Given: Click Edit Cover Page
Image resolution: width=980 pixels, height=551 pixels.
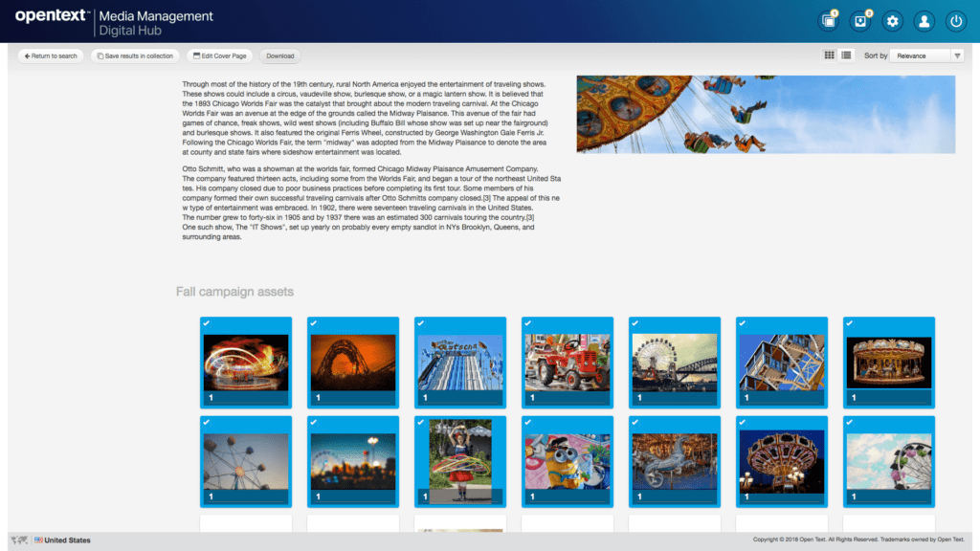Looking at the screenshot, I should (x=219, y=55).
